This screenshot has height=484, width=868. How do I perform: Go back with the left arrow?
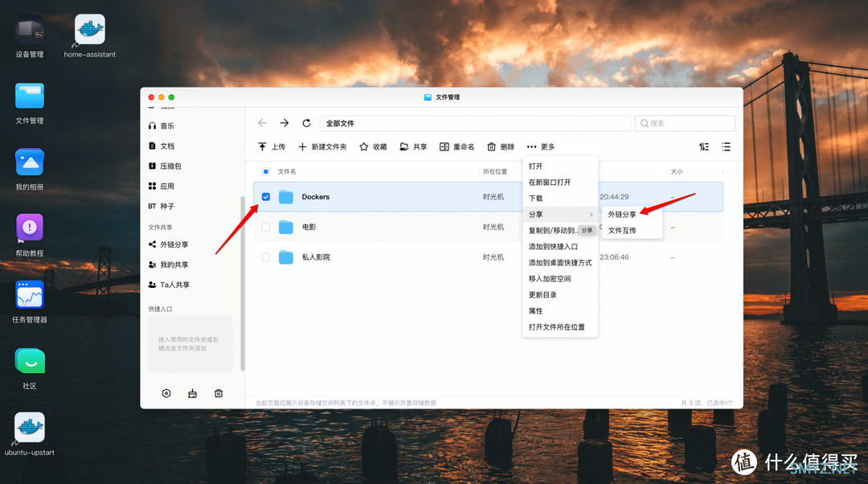(262, 123)
